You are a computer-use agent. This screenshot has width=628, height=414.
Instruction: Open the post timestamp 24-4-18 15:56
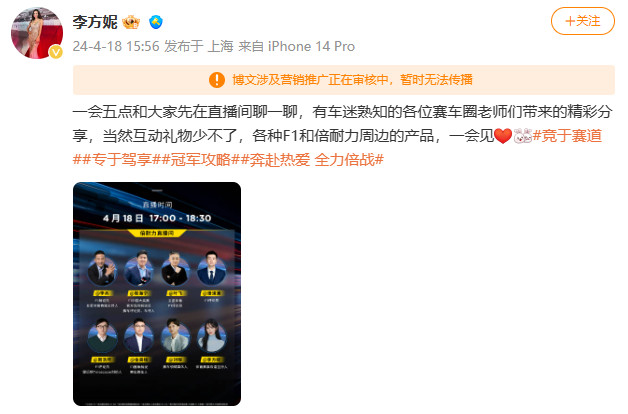(116, 46)
